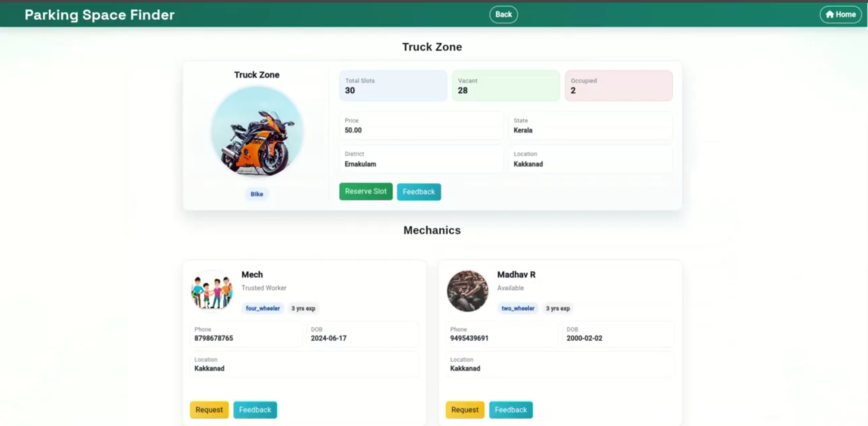Click the Trusted Worker status text
This screenshot has height=426, width=868.
click(264, 288)
